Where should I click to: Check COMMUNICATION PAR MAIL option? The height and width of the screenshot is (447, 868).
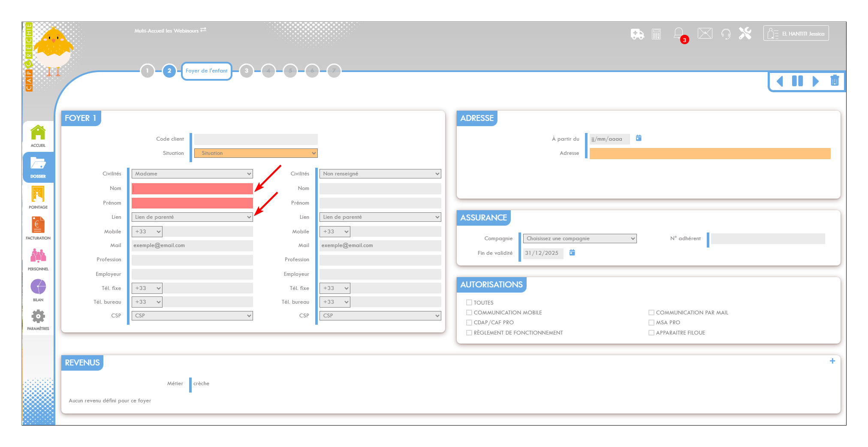(651, 313)
